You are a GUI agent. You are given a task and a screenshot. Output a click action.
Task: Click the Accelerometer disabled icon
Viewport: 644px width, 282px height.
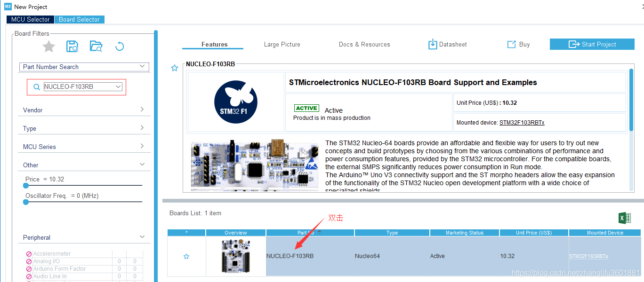[29, 254]
